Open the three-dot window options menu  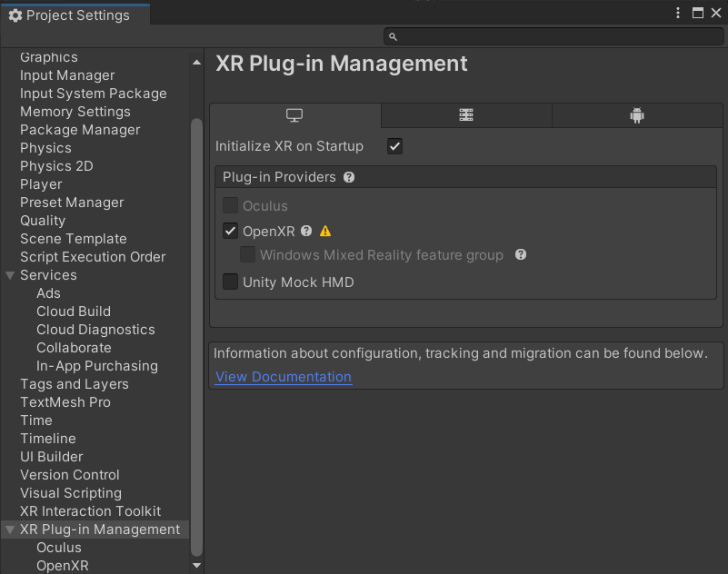pyautogui.click(x=678, y=13)
